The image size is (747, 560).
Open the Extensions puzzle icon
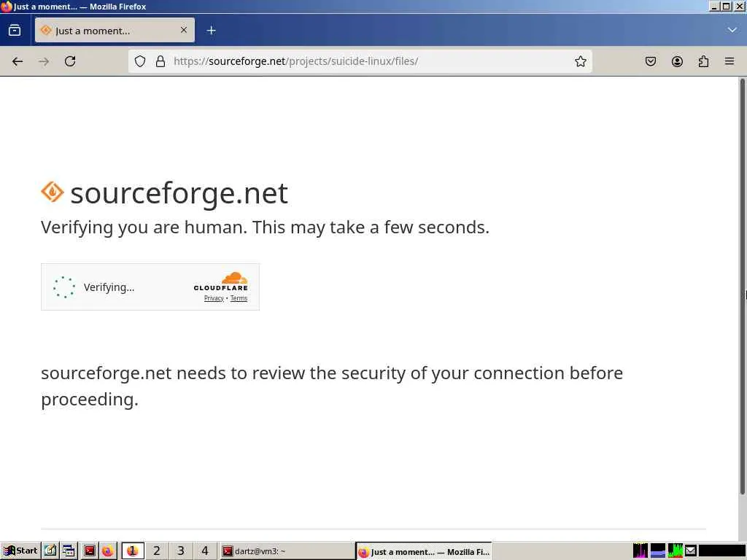(703, 61)
